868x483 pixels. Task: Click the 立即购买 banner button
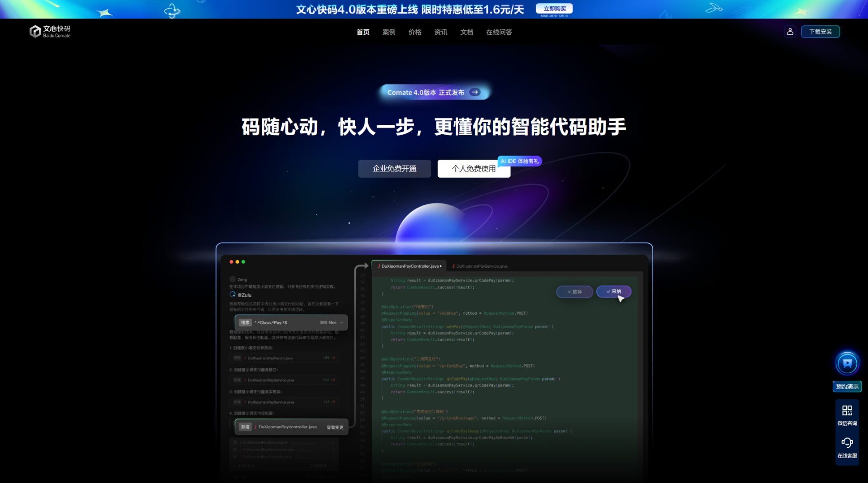tap(553, 9)
